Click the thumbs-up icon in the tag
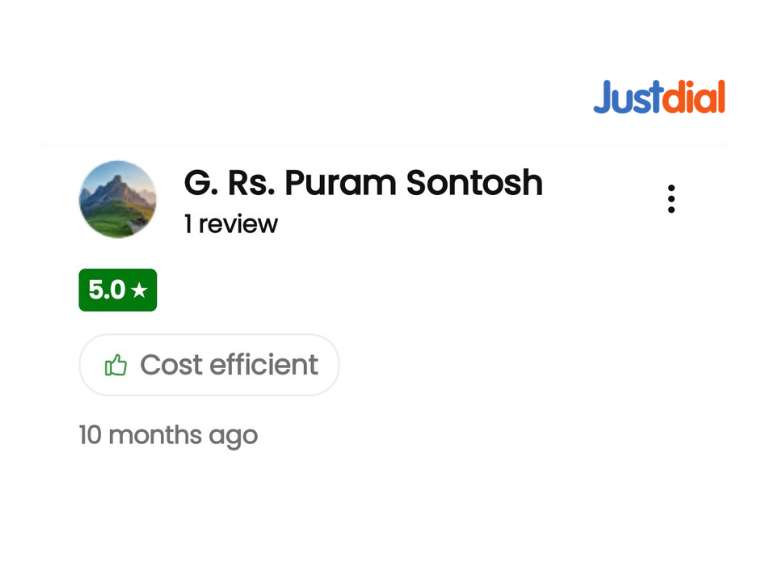 116,366
